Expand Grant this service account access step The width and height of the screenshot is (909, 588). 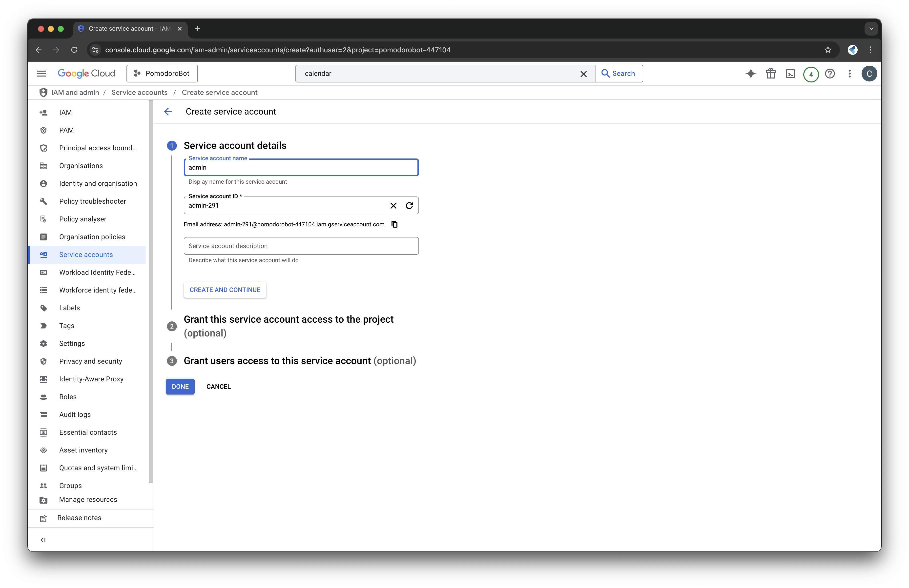tap(288, 326)
